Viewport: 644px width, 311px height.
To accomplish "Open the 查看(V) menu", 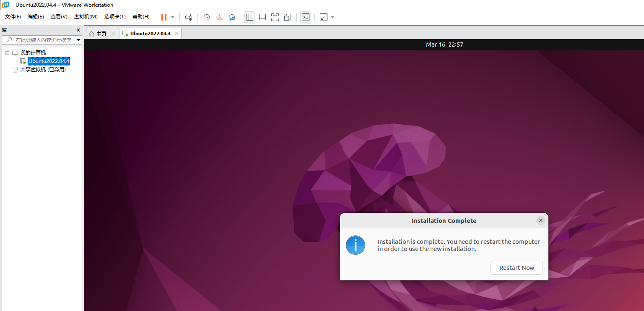I will (x=59, y=17).
